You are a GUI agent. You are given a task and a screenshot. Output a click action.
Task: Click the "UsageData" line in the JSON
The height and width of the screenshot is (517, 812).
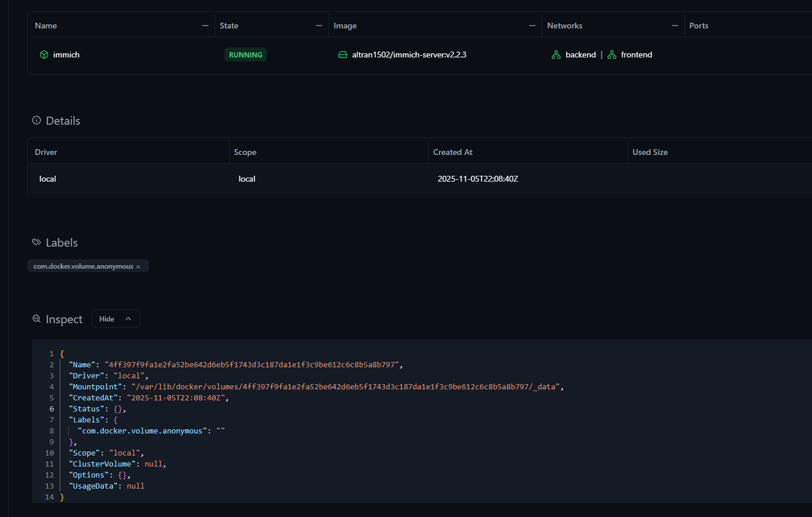pyautogui.click(x=106, y=486)
